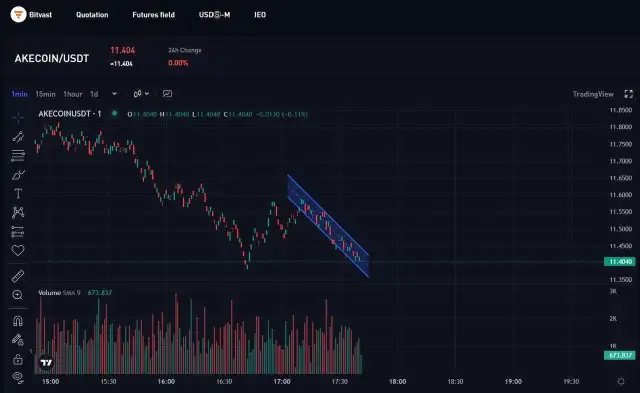Image resolution: width=640 pixels, height=393 pixels.
Task: Click the TradingView logo on chart
Action: [x=47, y=362]
